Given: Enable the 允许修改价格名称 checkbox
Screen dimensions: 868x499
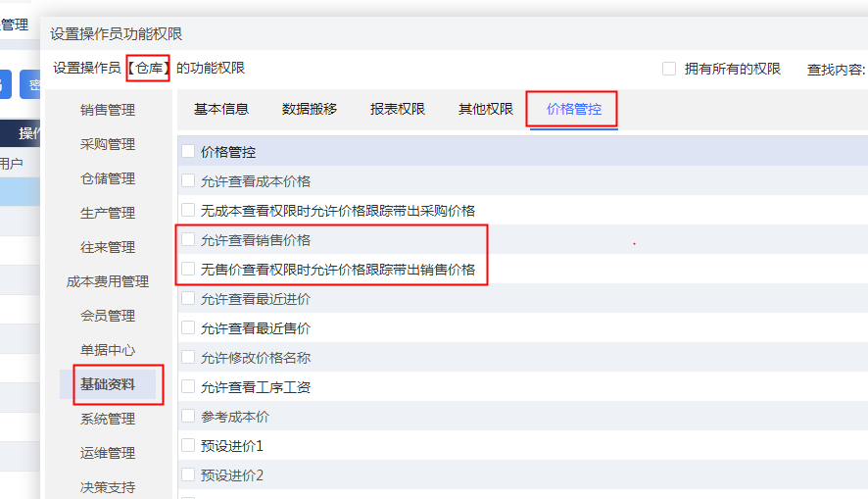Looking at the screenshot, I should click(188, 358).
